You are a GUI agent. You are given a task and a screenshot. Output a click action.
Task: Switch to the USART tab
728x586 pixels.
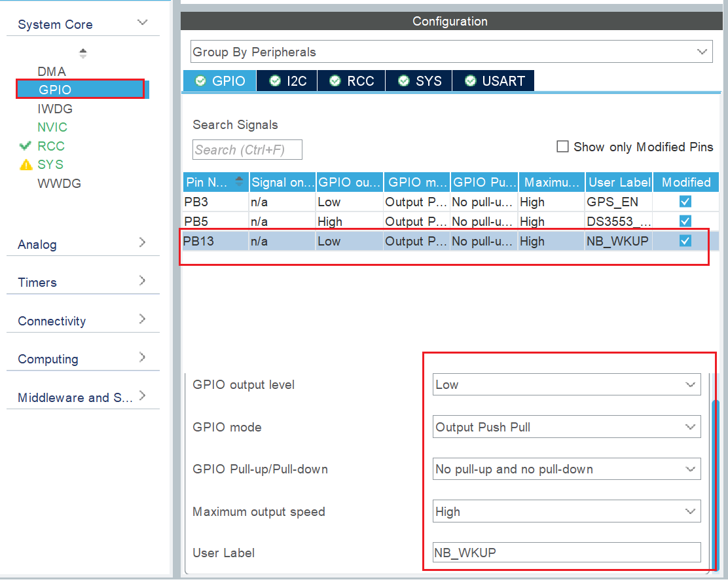click(x=494, y=81)
